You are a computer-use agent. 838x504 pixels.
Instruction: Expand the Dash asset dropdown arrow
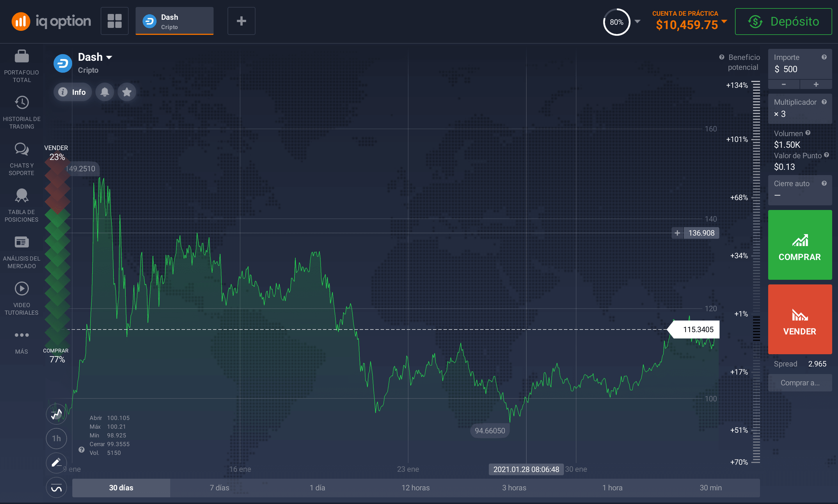coord(109,57)
